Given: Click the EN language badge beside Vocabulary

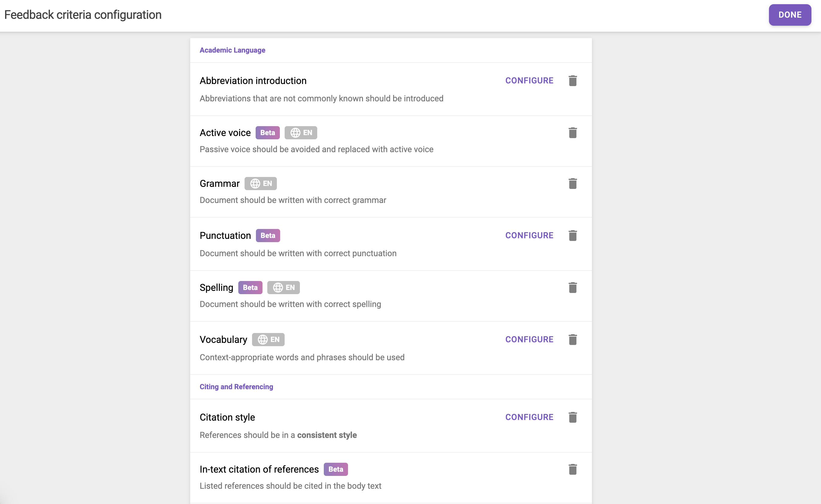Looking at the screenshot, I should 268,340.
